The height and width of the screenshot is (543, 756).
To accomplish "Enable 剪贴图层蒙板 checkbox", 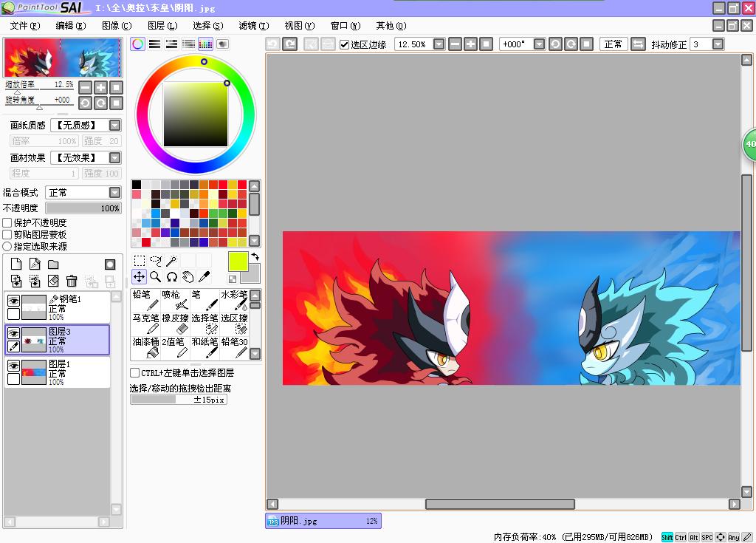I will [x=7, y=235].
